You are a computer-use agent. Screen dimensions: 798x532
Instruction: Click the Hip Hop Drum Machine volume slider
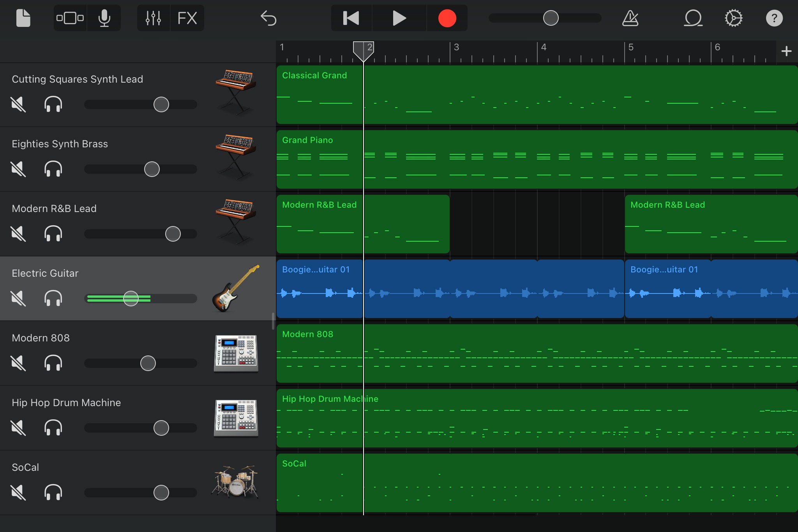[161, 428]
